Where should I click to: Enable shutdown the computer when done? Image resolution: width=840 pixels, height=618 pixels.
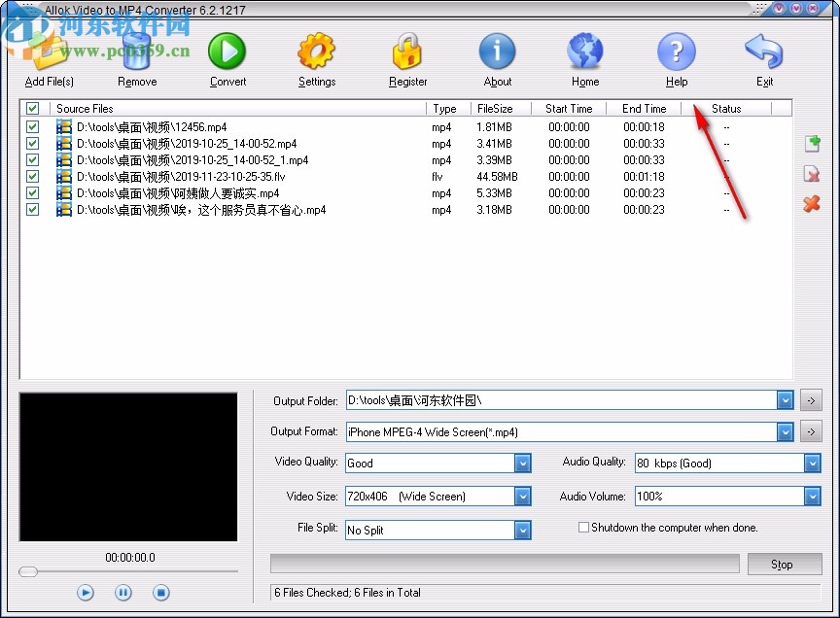(582, 527)
